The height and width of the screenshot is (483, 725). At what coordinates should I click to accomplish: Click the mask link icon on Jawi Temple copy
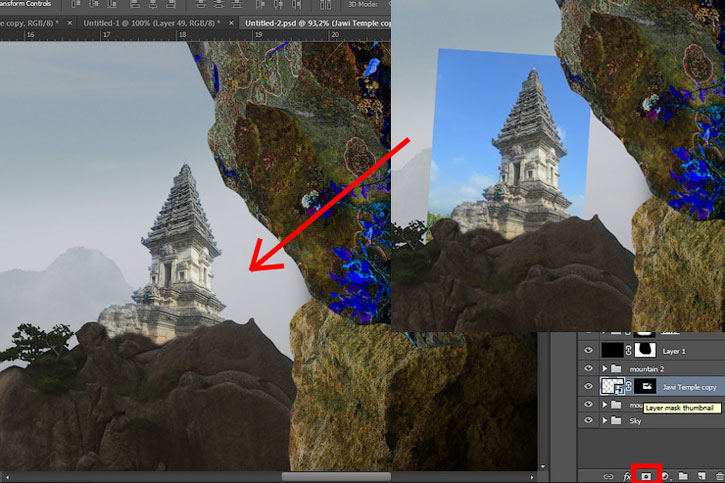pos(628,386)
